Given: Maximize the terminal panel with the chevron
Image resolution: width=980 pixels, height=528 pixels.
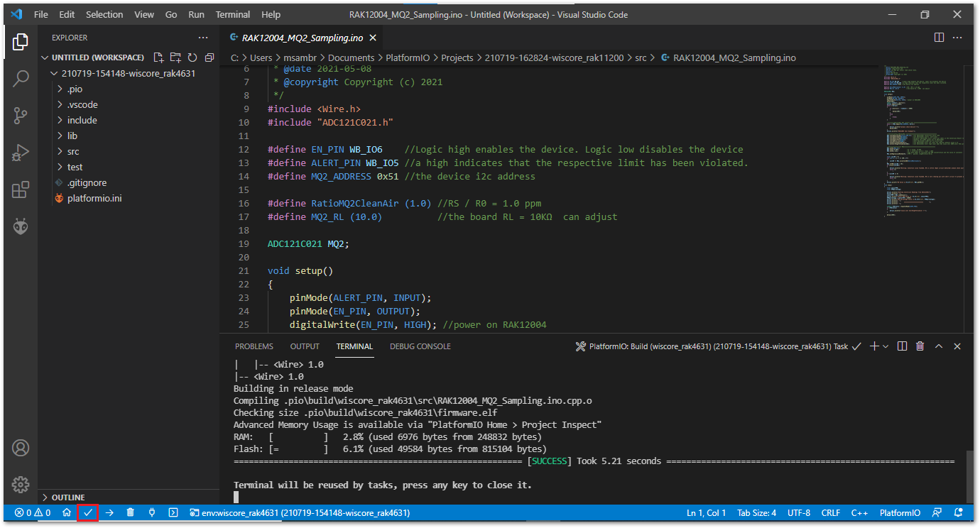Looking at the screenshot, I should pyautogui.click(x=939, y=346).
